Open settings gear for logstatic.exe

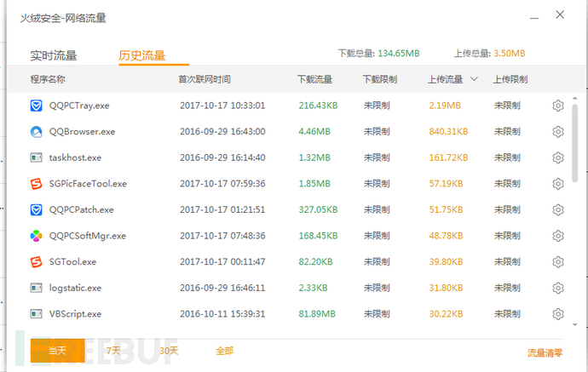[x=558, y=288]
